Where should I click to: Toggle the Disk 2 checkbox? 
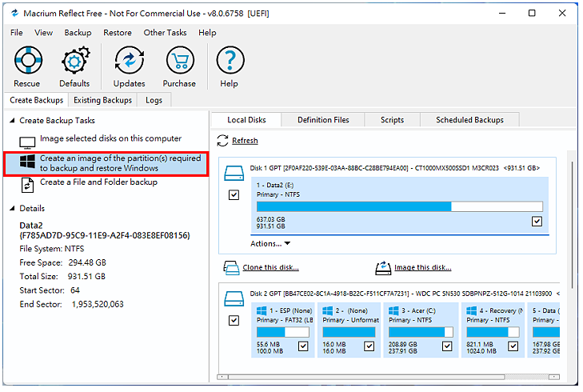(234, 320)
